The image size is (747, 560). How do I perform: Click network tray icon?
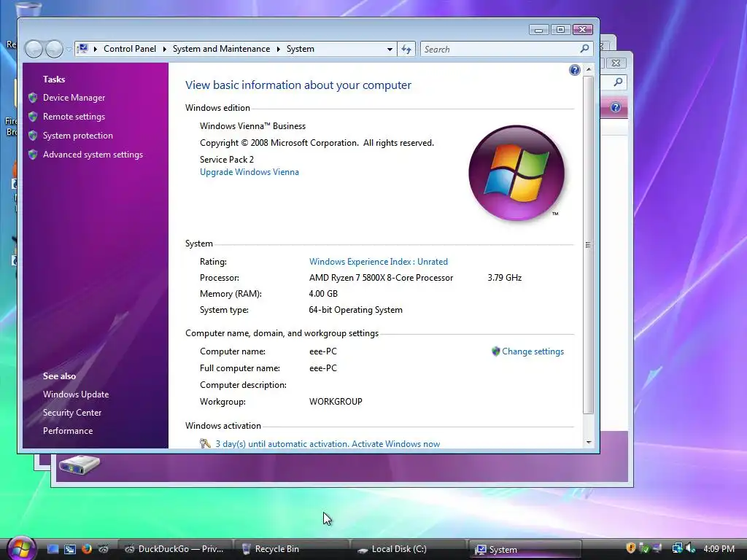(x=677, y=548)
